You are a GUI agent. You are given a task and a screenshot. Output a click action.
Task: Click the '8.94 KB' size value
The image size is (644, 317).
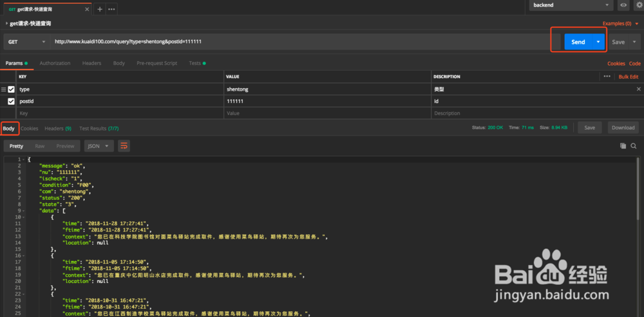pyautogui.click(x=560, y=127)
